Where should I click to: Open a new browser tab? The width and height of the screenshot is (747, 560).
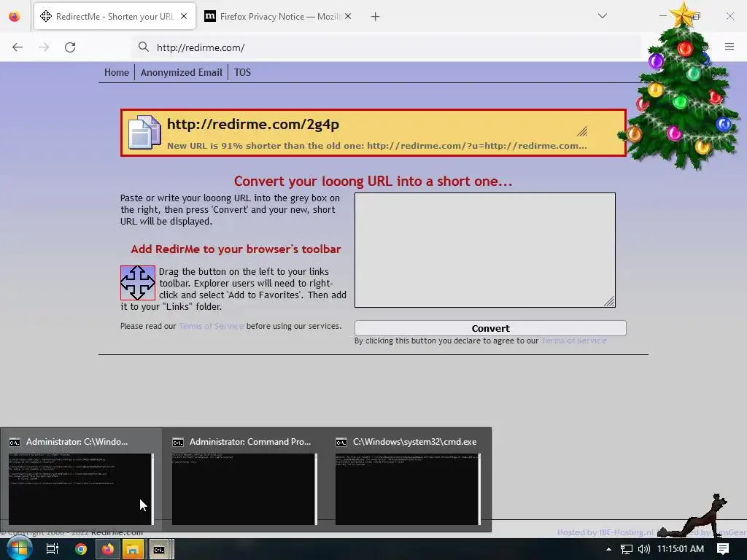pos(376,17)
